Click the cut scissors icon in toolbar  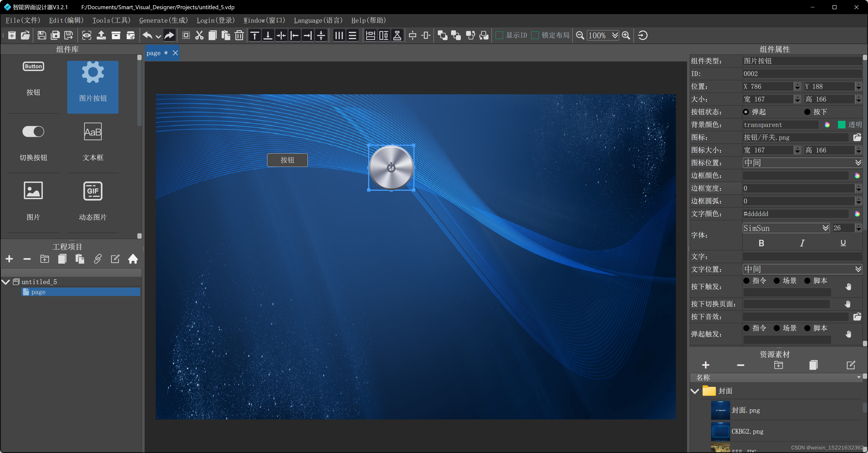[199, 35]
